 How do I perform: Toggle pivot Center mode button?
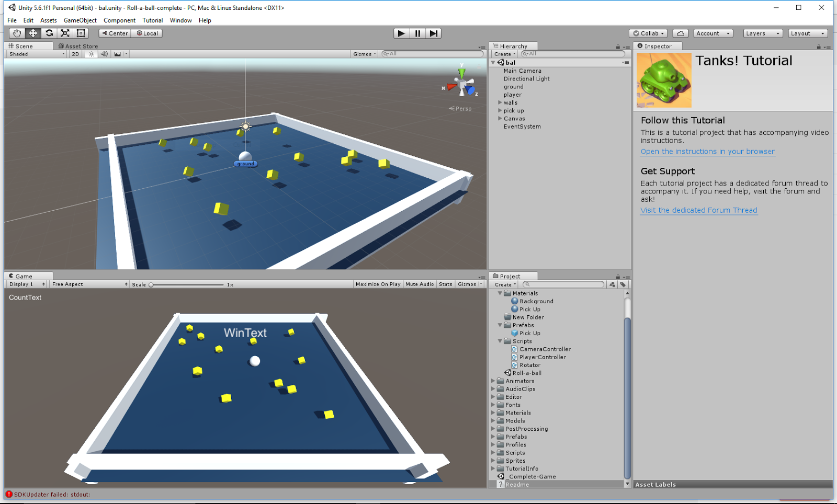tap(115, 33)
